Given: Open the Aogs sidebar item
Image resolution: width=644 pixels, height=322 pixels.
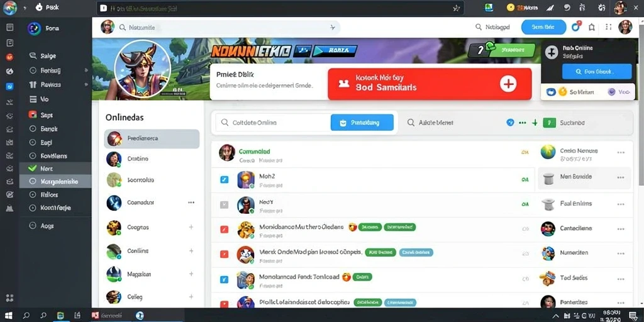Looking at the screenshot, I should [x=42, y=226].
